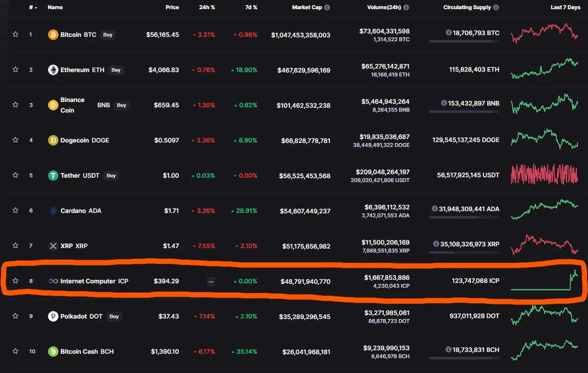Screen dimensions: 588x373
Task: Toggle Polkadot watchlist star
Action: pyautogui.click(x=15, y=316)
